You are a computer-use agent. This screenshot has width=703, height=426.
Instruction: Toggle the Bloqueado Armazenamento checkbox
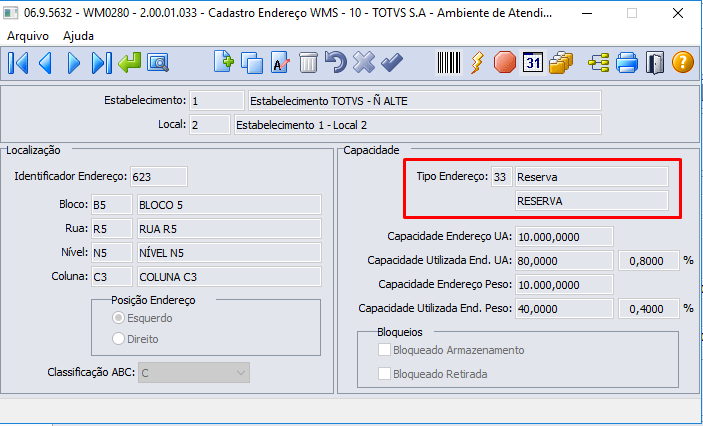point(384,350)
